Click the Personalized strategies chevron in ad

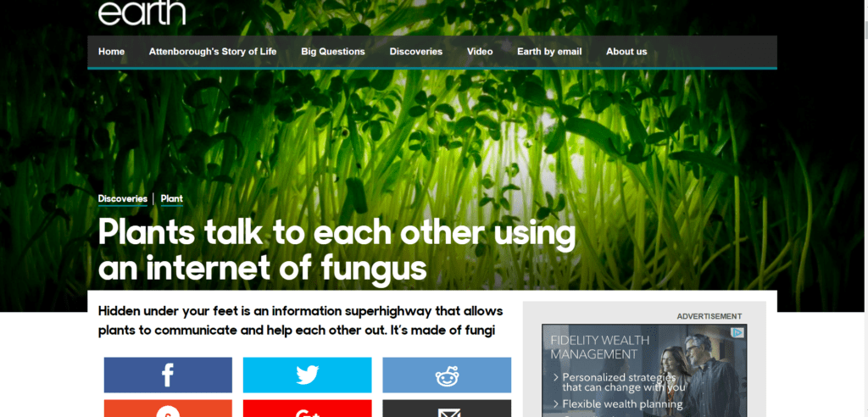point(555,378)
